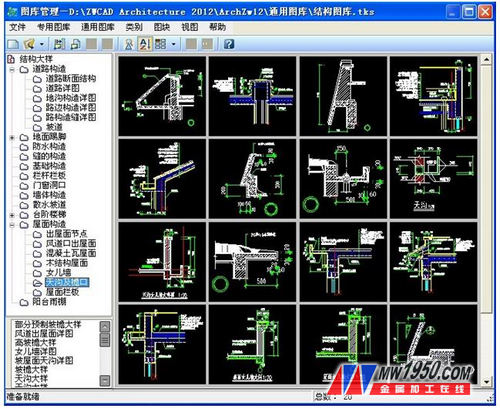Screen dimensions: 500x409
Task: Select the bottom-row thumbnail with blue cross-shaped section
Action: [x=162, y=344]
